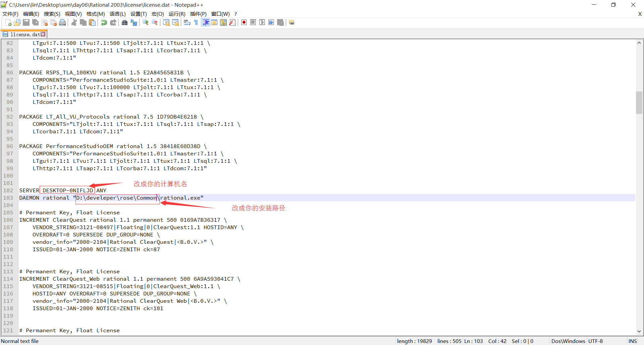Open the 运行(R) menu
This screenshot has height=345, width=644.
pos(177,14)
